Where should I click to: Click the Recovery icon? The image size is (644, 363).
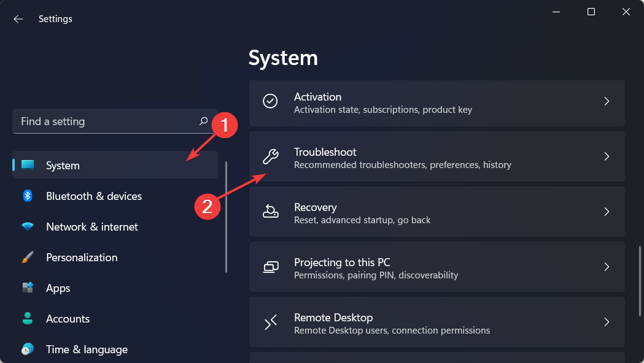[270, 212]
